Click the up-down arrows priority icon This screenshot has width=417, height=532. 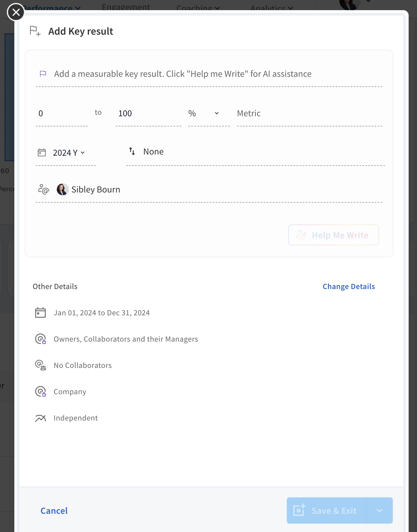point(132,151)
